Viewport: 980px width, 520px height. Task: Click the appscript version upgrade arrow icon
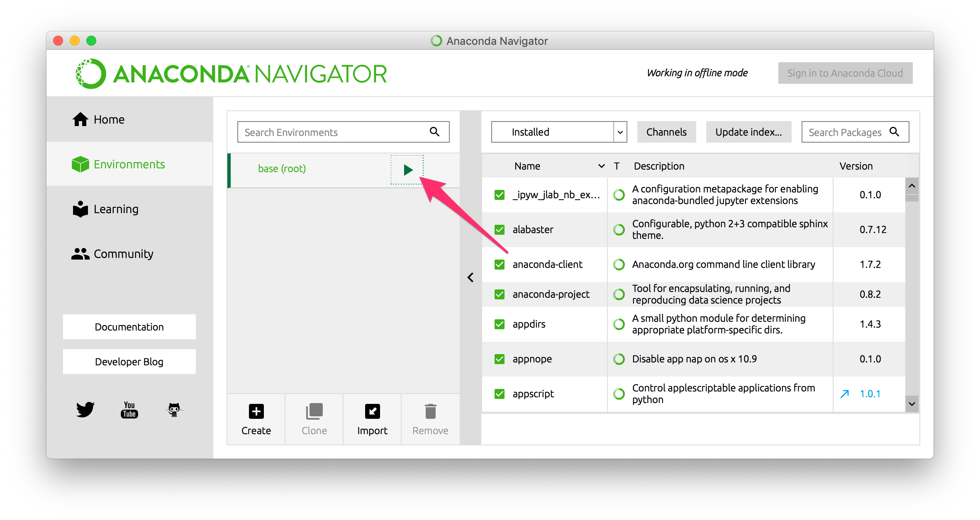[844, 394]
